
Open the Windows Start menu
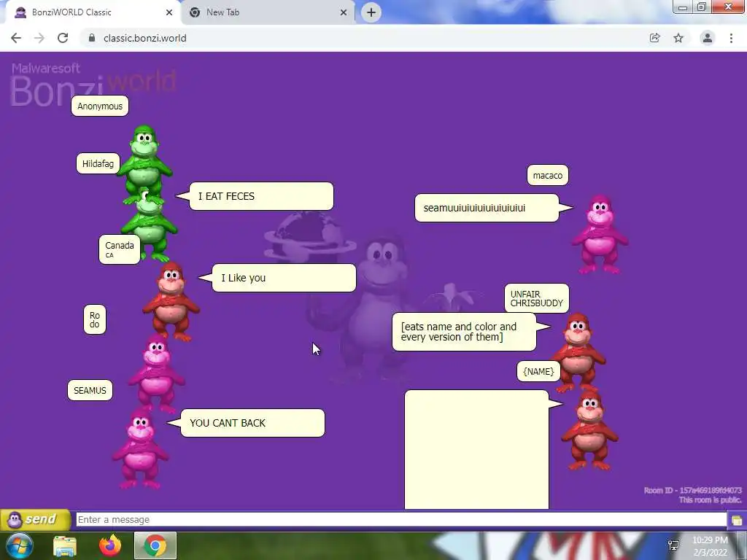pyautogui.click(x=20, y=545)
